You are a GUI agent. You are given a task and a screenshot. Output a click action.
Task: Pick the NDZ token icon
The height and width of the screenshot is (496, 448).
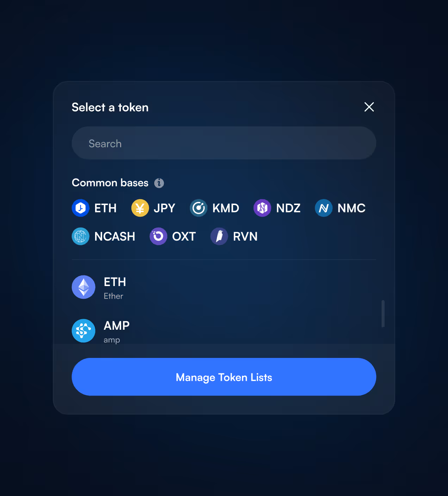[x=262, y=208]
